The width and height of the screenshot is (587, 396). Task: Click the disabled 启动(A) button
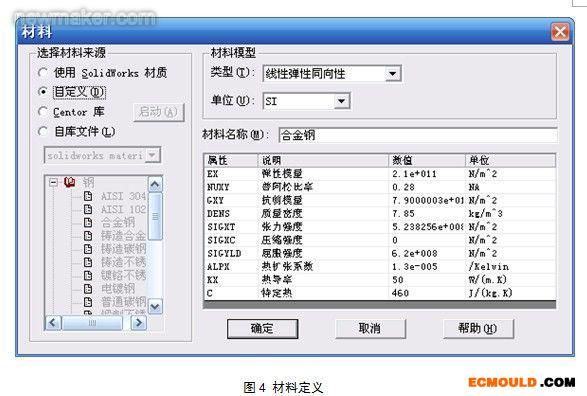[x=159, y=112]
